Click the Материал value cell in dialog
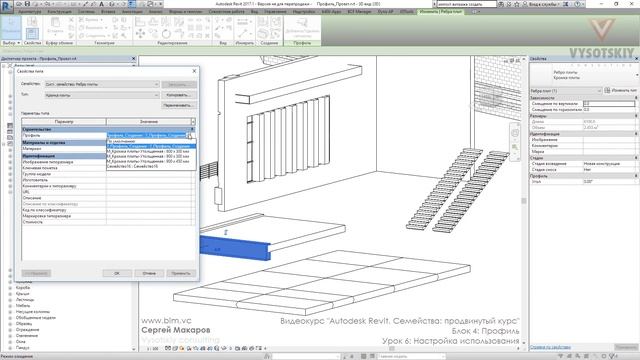Image resolution: width=640 pixels, height=360 pixels. point(149,149)
